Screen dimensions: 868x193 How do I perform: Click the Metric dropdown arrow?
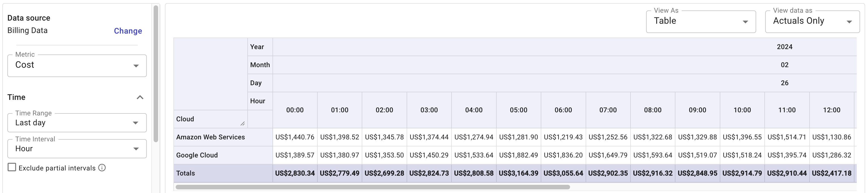click(136, 66)
